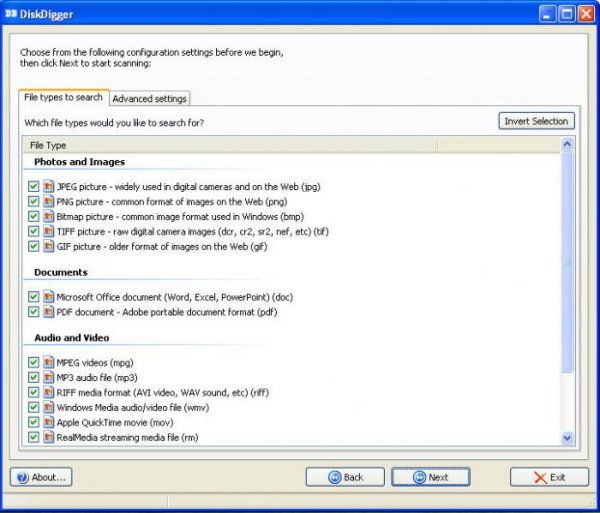This screenshot has height=513, width=600.
Task: Uncheck the JPEG picture checkbox
Action: [x=33, y=186]
